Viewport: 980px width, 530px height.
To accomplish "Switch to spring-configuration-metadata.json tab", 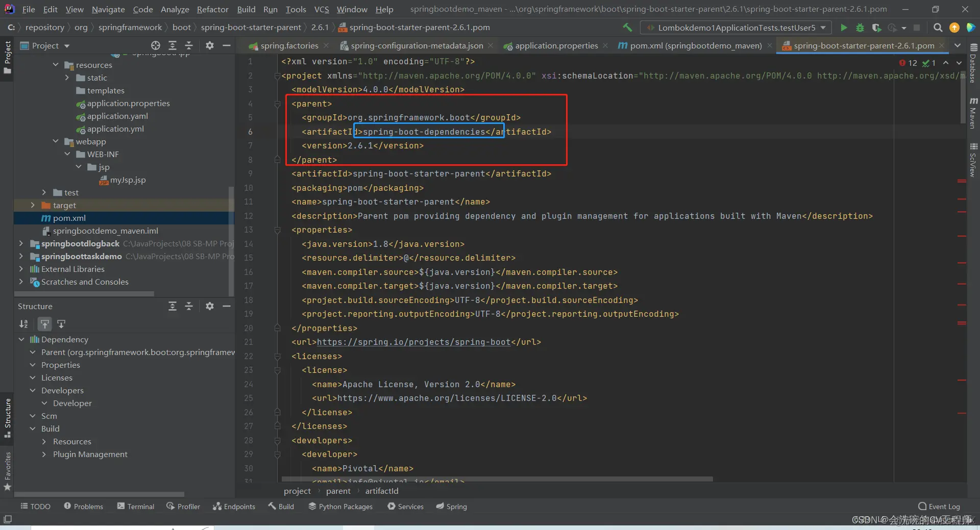I will (x=416, y=45).
